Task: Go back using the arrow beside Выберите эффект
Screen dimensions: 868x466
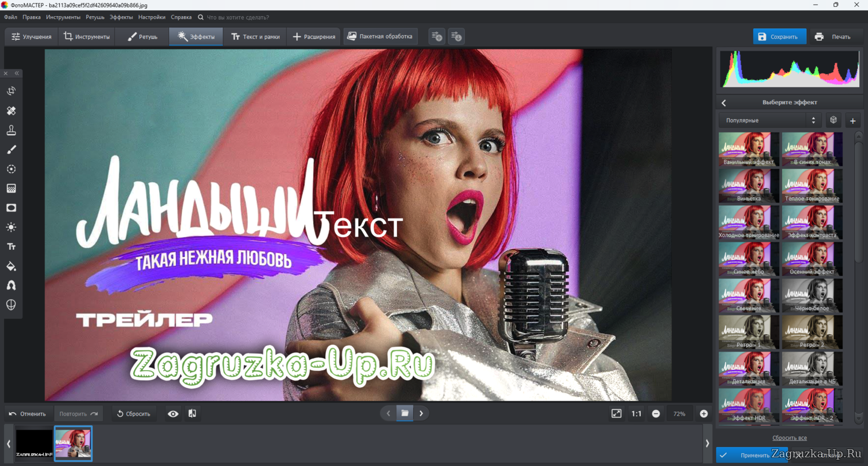Action: click(x=723, y=102)
